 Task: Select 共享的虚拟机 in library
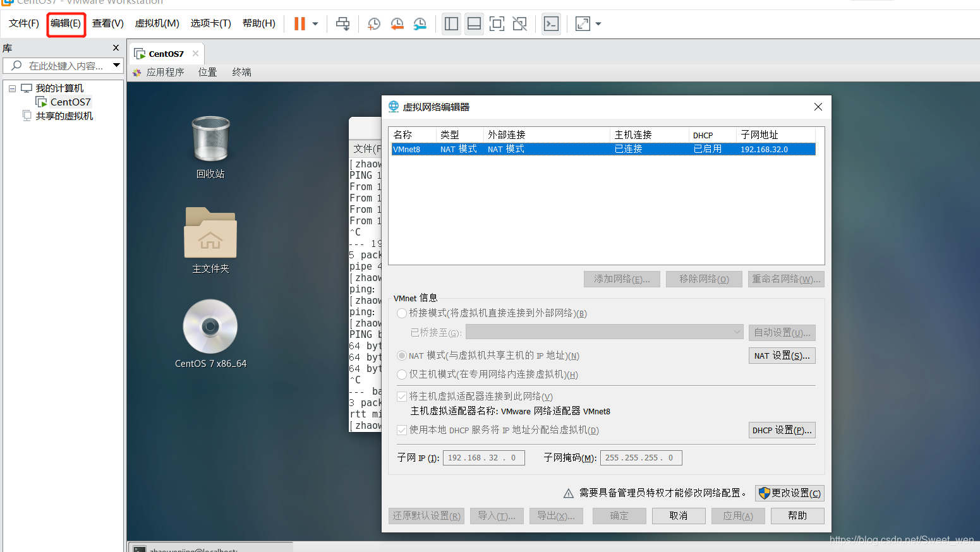(x=64, y=116)
